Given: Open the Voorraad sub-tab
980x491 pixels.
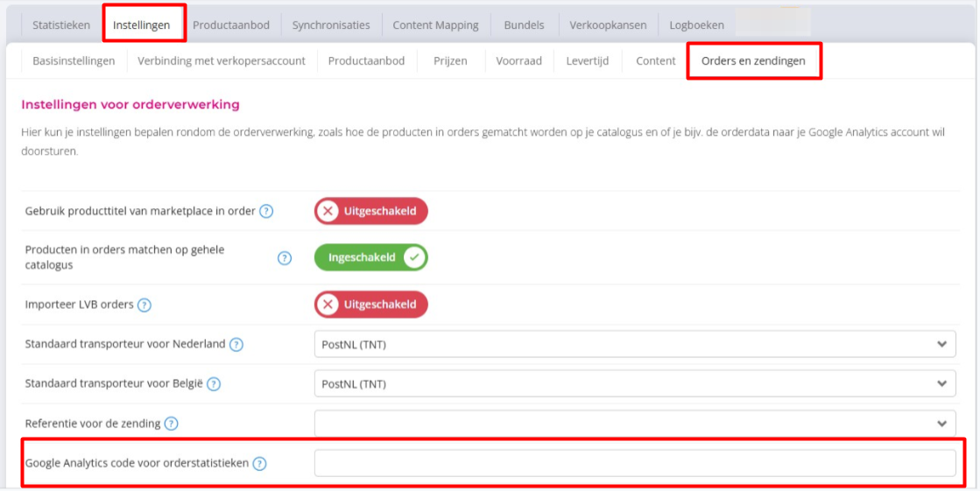Looking at the screenshot, I should [518, 60].
